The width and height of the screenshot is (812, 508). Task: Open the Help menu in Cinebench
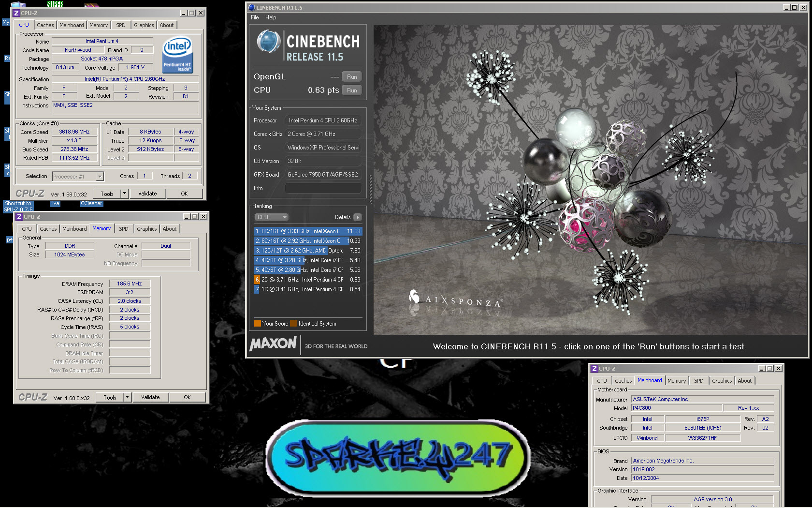(x=271, y=17)
